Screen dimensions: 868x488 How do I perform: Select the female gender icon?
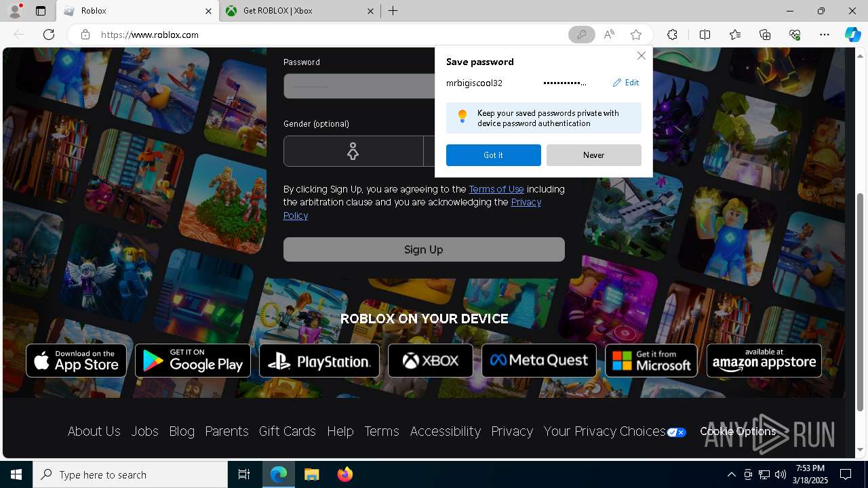[x=353, y=151]
